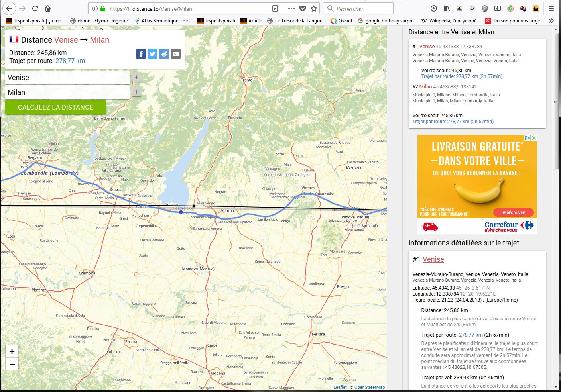
Task: Send the distance by email icon
Action: [175, 54]
